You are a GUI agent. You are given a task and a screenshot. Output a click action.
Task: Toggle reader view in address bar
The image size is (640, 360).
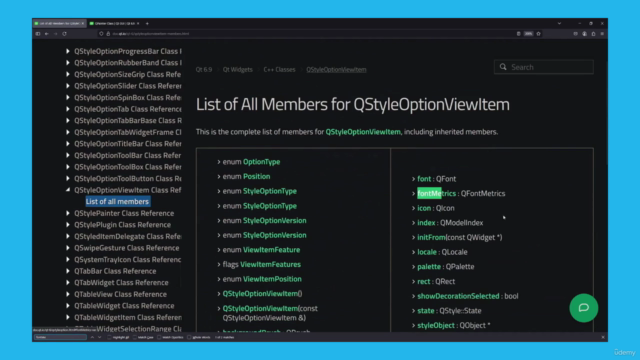(518, 34)
